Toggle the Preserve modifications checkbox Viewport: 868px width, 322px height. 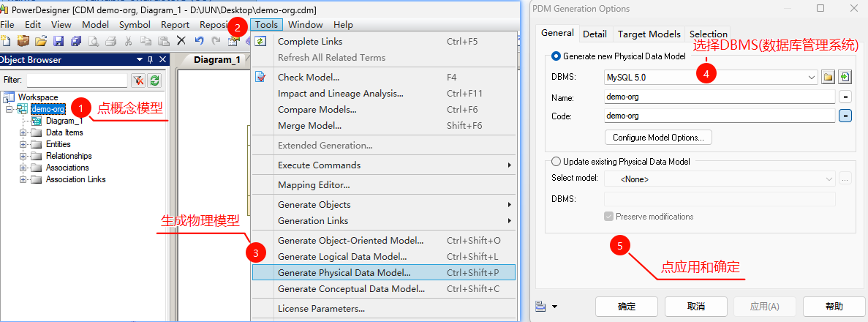pyautogui.click(x=609, y=216)
